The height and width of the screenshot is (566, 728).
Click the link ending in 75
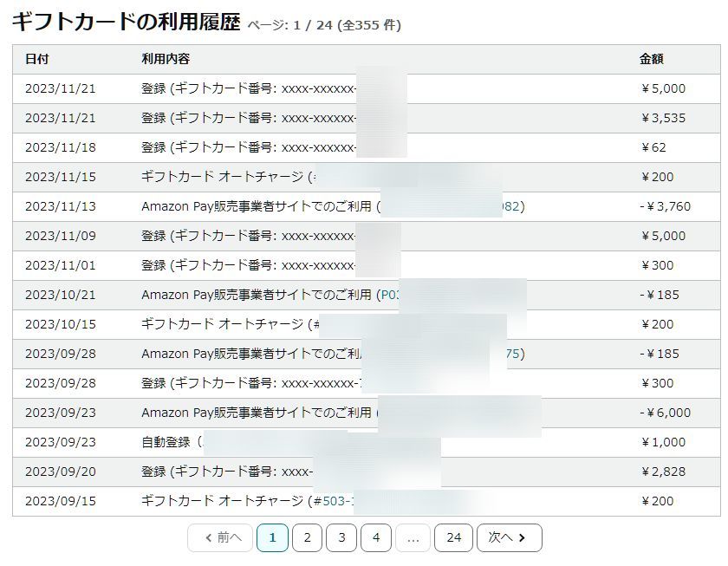[513, 354]
